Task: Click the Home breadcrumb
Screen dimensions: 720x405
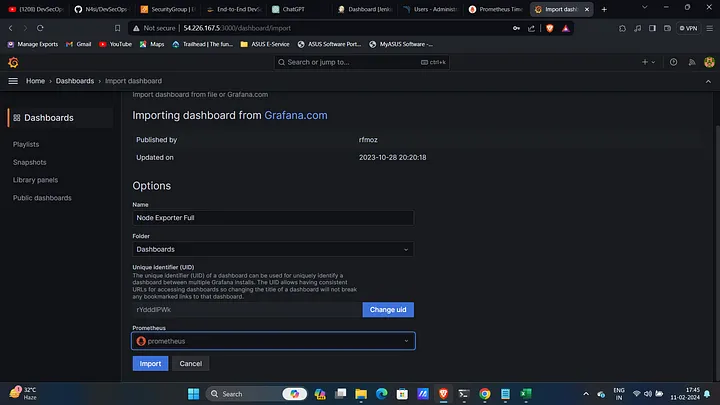Action: click(35, 81)
